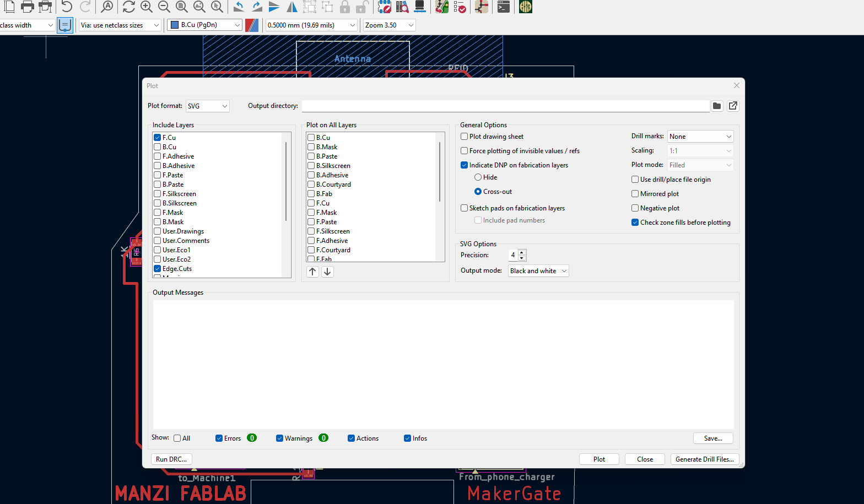The width and height of the screenshot is (864, 504).
Task: Rotate selection clockwise
Action: coord(256,7)
